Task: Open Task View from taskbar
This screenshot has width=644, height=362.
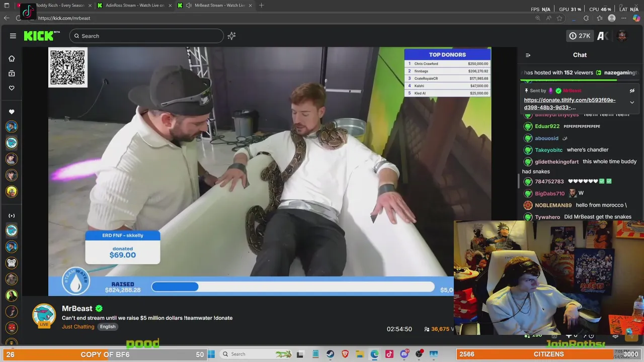Action: (300, 354)
